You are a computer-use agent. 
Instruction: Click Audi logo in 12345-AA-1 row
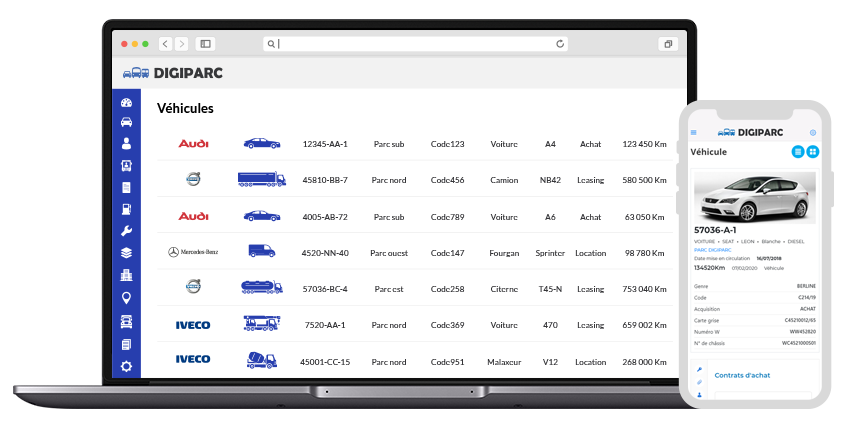pyautogui.click(x=193, y=144)
